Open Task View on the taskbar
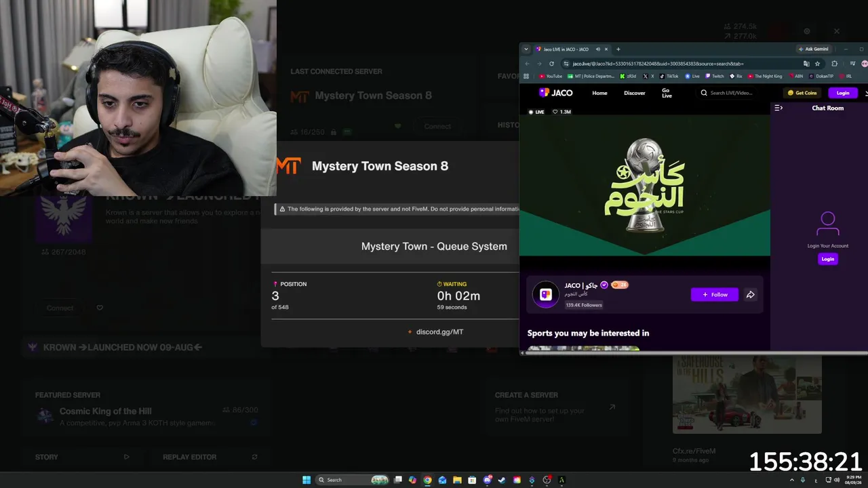868x488 pixels. pyautogui.click(x=398, y=480)
